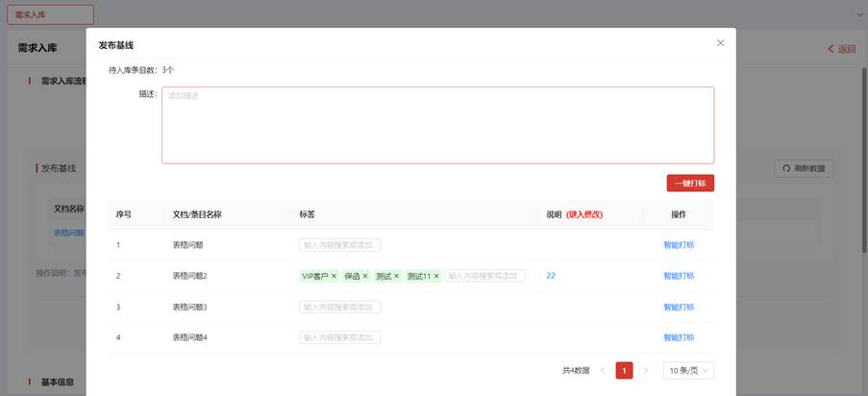Image resolution: width=868 pixels, height=396 pixels.
Task: Click 智能打标 for 表格问题3
Action: click(679, 307)
